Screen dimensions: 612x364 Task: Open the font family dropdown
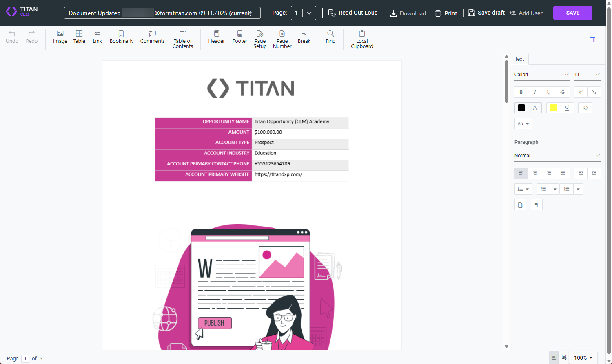541,74
